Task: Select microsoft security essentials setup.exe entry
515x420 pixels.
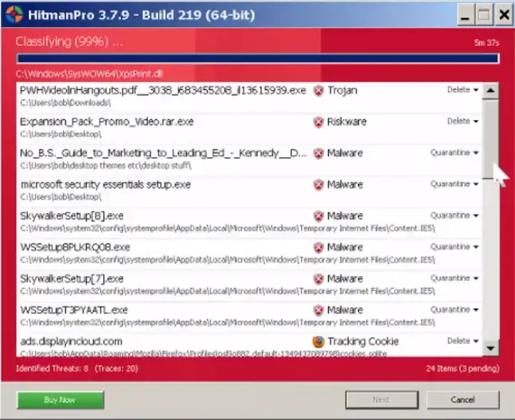Action: pyautogui.click(x=105, y=185)
